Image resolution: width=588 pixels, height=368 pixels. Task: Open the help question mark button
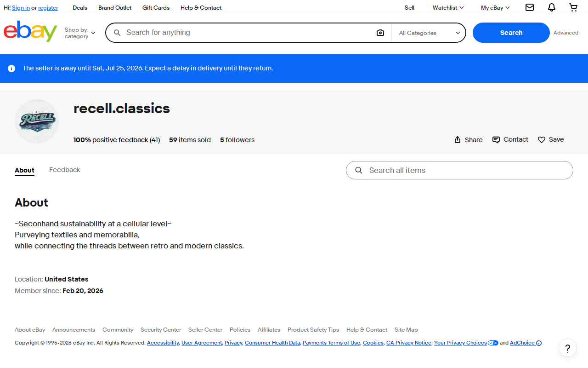pos(568,348)
